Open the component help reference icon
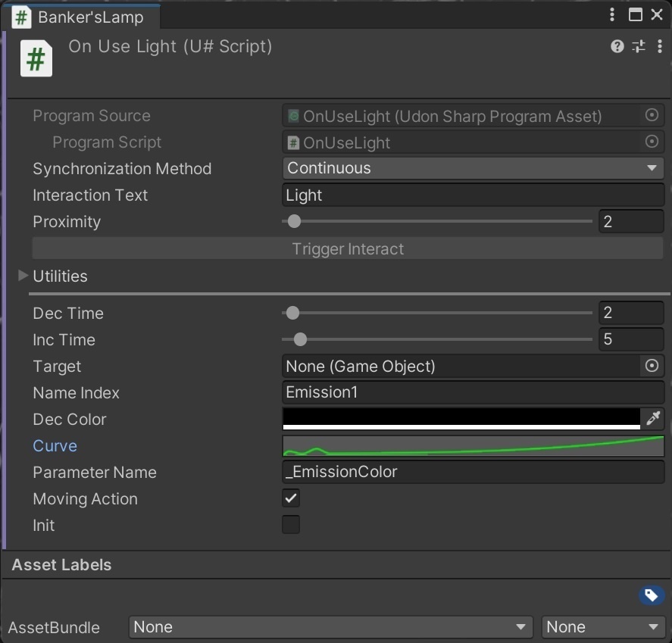This screenshot has width=672, height=643. tap(617, 47)
